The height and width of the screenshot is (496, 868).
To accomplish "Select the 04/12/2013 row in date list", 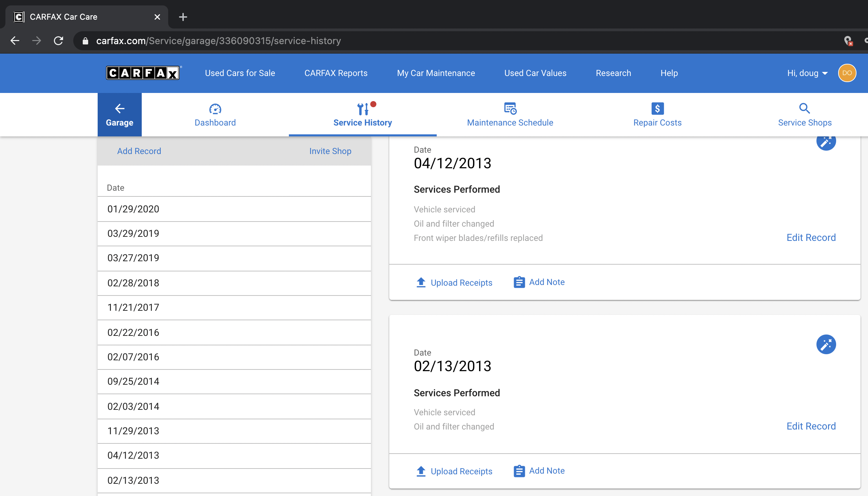I will (x=234, y=456).
